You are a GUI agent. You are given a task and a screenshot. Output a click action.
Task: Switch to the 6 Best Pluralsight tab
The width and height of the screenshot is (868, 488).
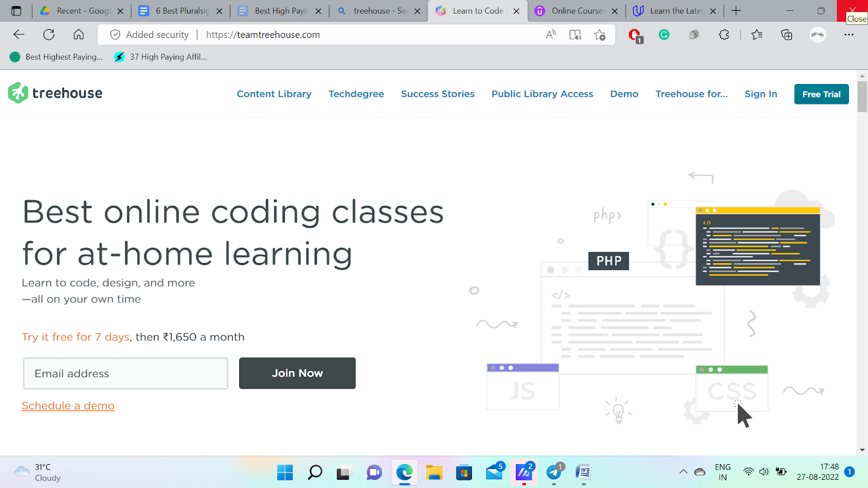point(181,11)
